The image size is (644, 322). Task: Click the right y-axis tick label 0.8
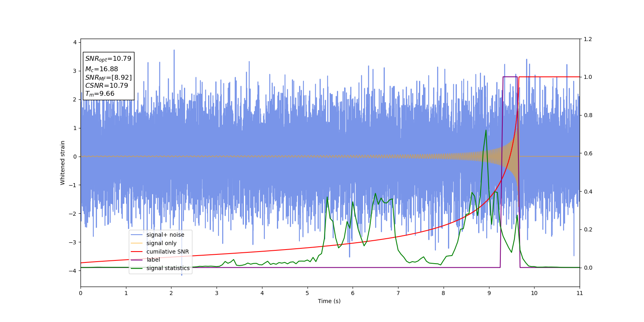(588, 116)
